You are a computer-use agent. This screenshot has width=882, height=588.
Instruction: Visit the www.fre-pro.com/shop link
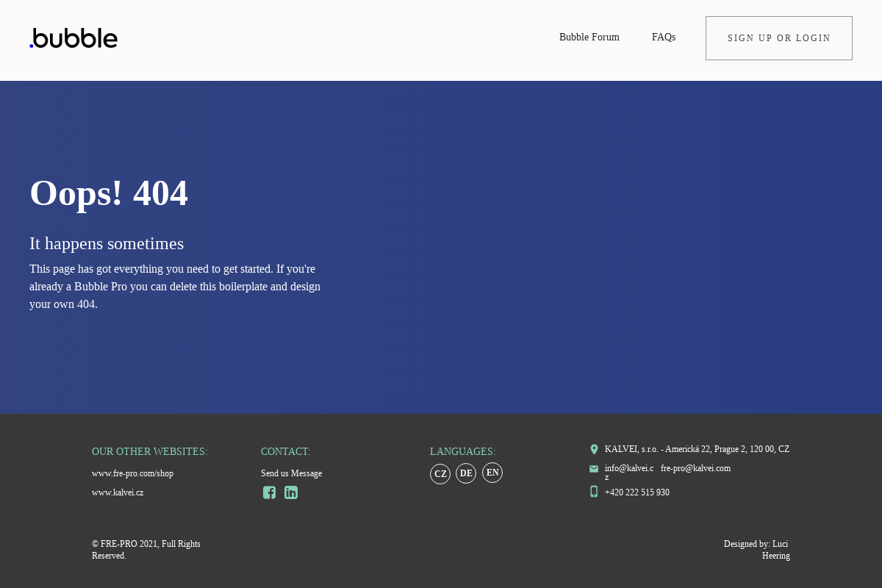pos(132,473)
